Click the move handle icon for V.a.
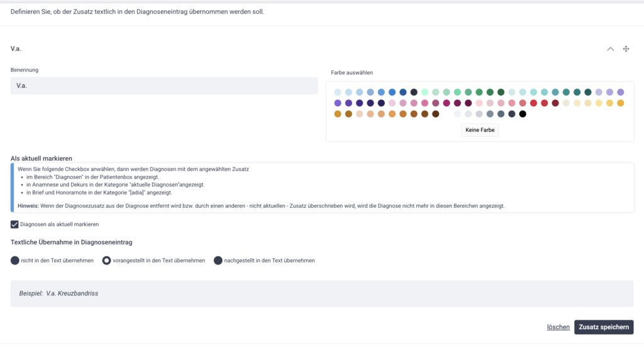Image resolution: width=644 pixels, height=348 pixels. [626, 49]
